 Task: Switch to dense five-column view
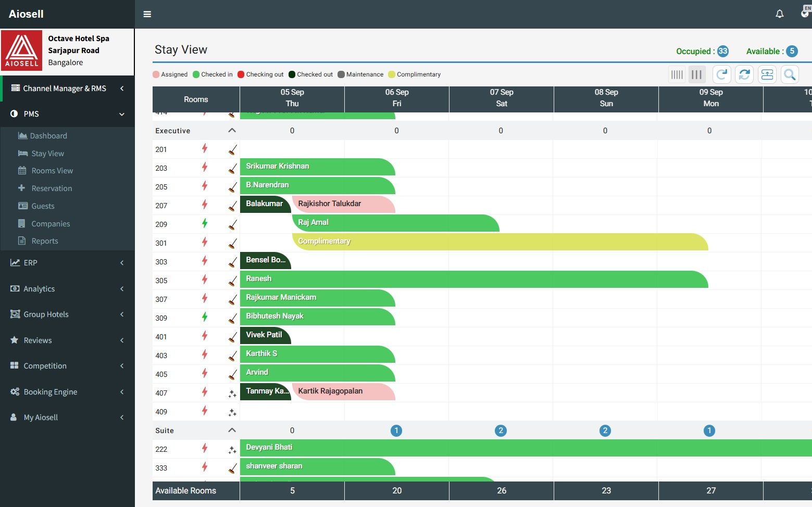coord(677,74)
